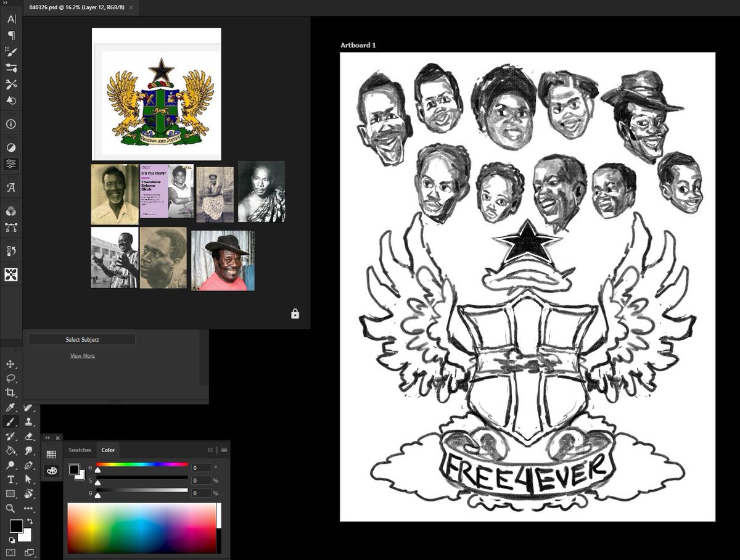Open the Tool Presets panel icon

11,84
